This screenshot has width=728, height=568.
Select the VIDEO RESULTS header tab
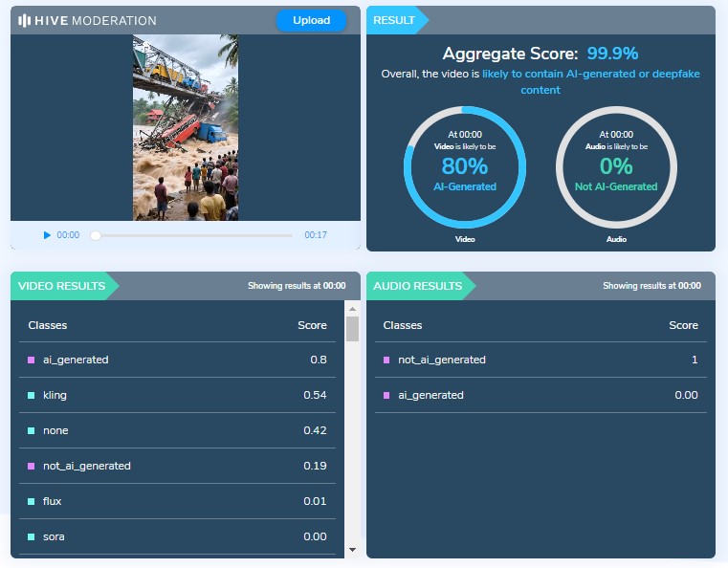point(61,285)
